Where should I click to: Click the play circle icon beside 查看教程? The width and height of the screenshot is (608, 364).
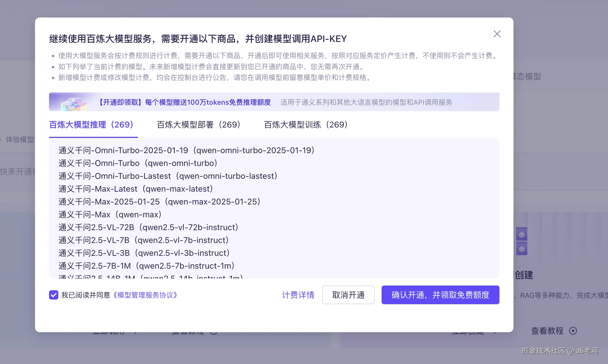[x=573, y=331]
